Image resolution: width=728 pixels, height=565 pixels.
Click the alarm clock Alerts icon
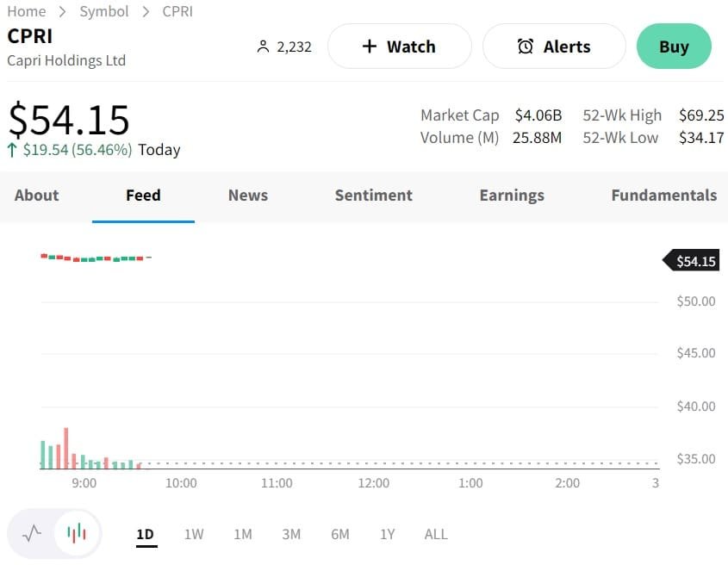525,47
